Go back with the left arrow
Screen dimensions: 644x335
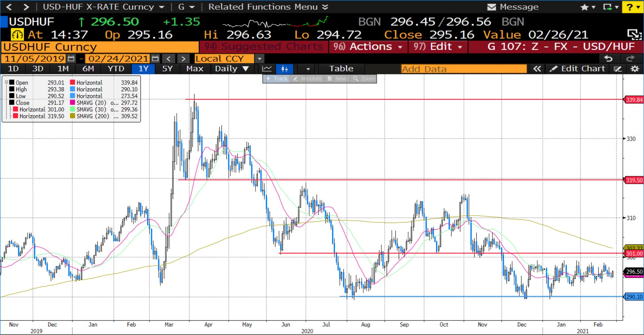tap(9, 7)
